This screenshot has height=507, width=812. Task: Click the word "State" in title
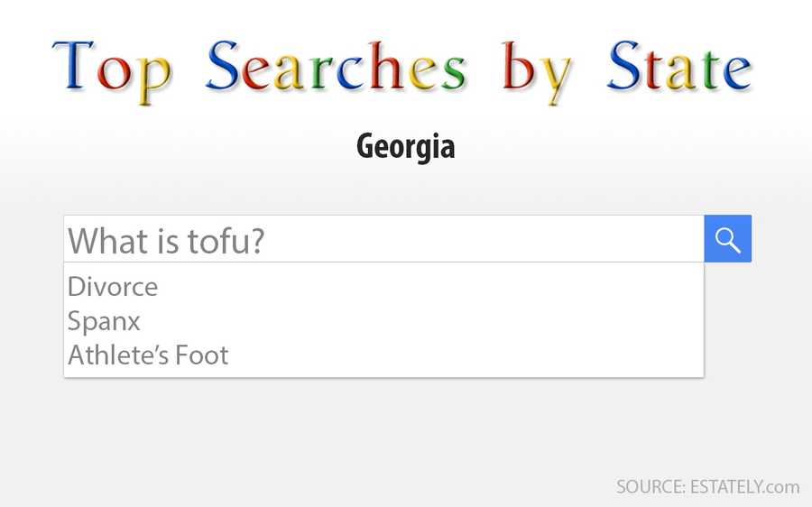679,66
